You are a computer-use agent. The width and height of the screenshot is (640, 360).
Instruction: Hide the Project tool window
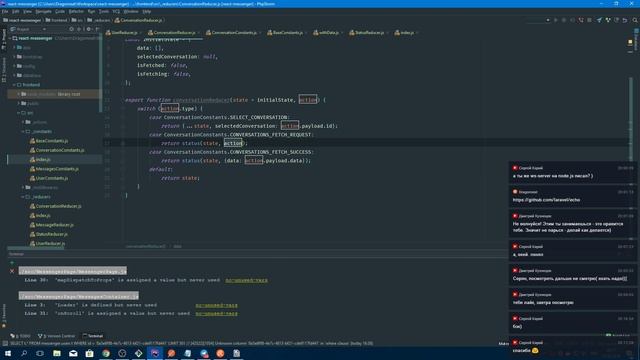[x=97, y=29]
